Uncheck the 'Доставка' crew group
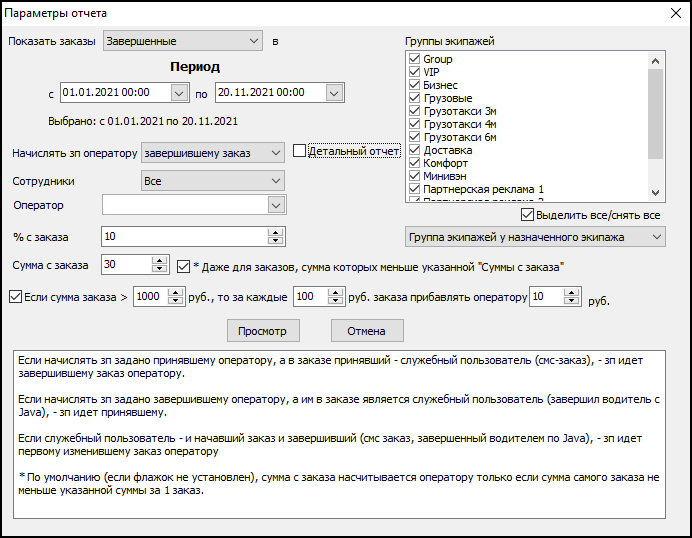Viewport: 692px width, 538px height. click(414, 150)
